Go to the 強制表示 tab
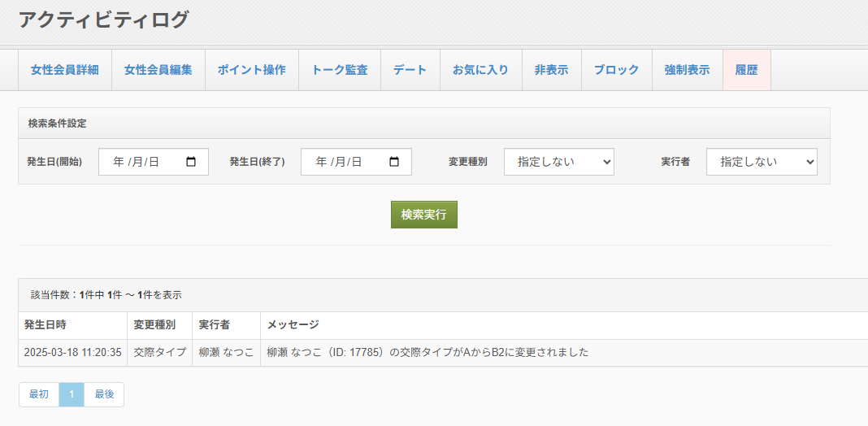868x426 pixels. [687, 70]
